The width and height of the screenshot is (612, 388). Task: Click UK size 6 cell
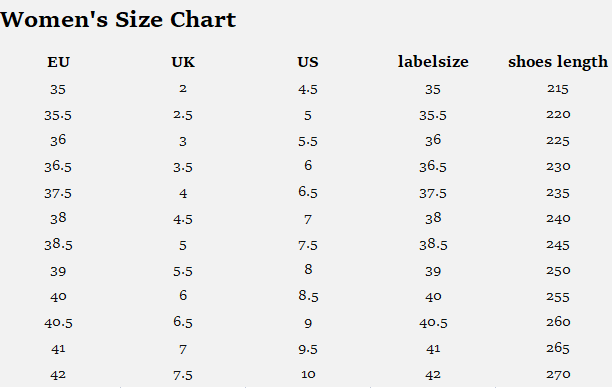[183, 295]
